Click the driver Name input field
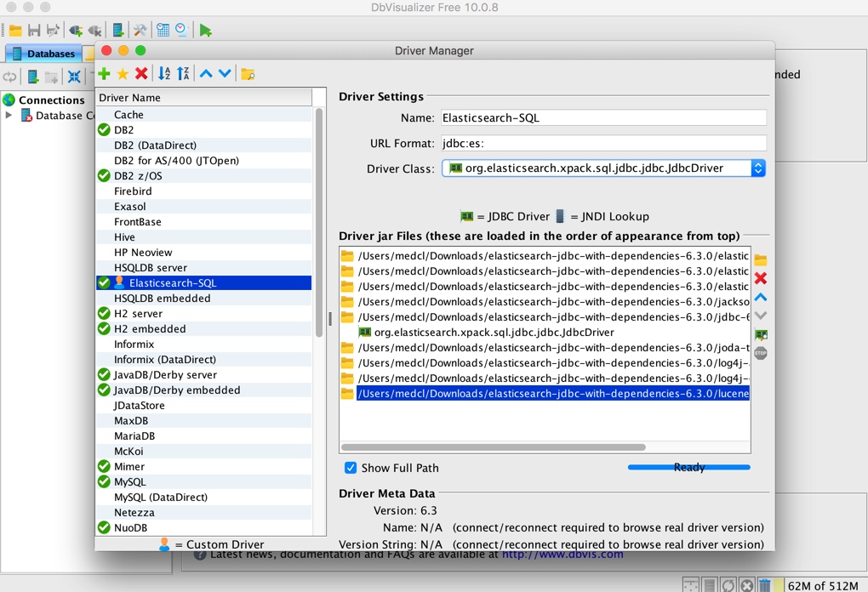Viewport: 868px width, 592px height. coord(603,118)
